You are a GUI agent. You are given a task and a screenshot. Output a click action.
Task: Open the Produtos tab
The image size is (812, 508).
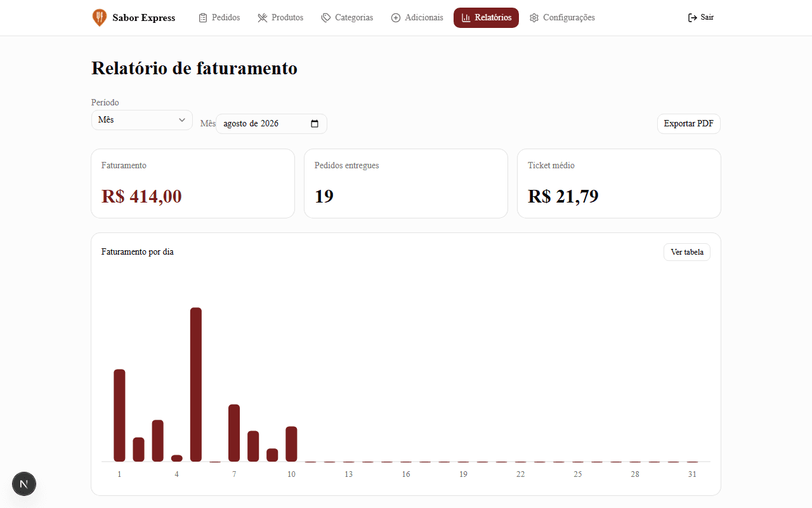coord(280,18)
